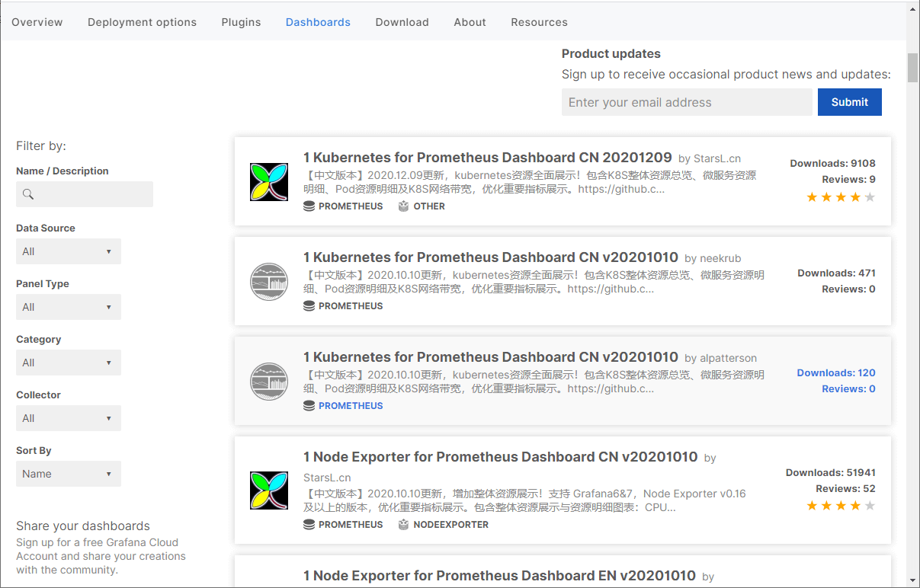Click the StarsL.cn logo of Kubernetes CN 20201209
Screen dimensions: 920x588
click(x=269, y=182)
